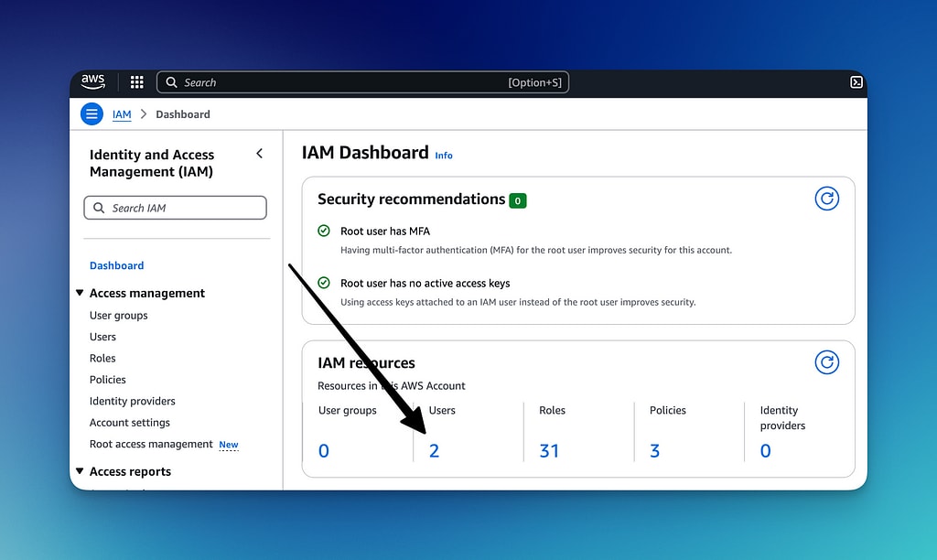Open Identity providers in sidebar

coord(133,401)
